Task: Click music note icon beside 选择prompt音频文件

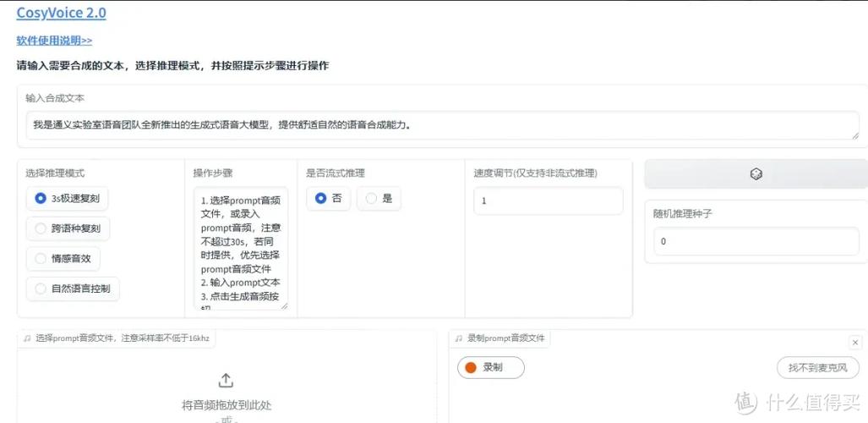Action: (x=27, y=338)
